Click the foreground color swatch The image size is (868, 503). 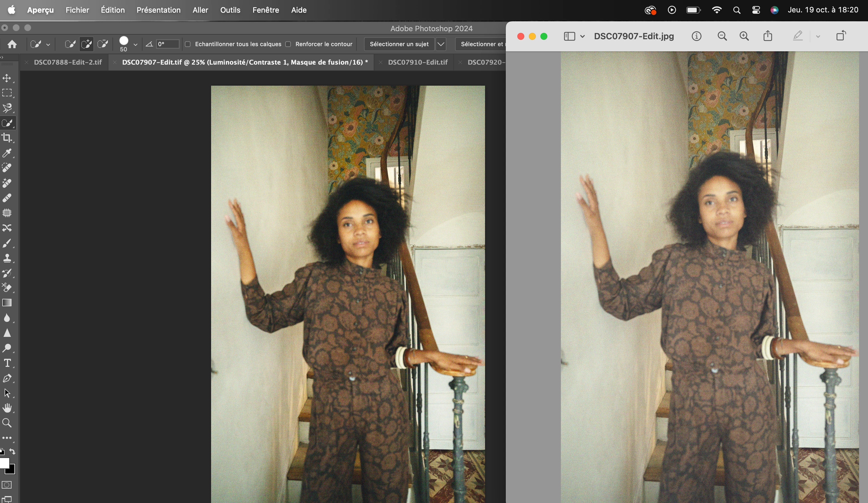[x=4, y=463]
